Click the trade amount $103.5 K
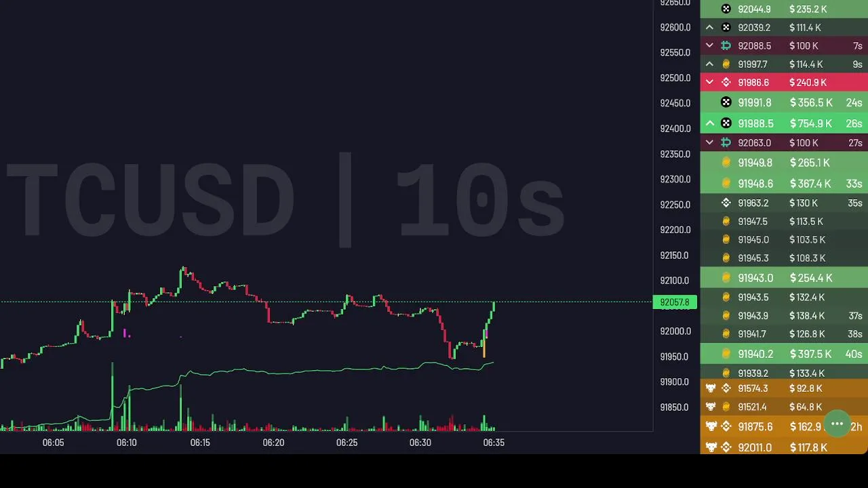This screenshot has width=868, height=488. [x=807, y=240]
